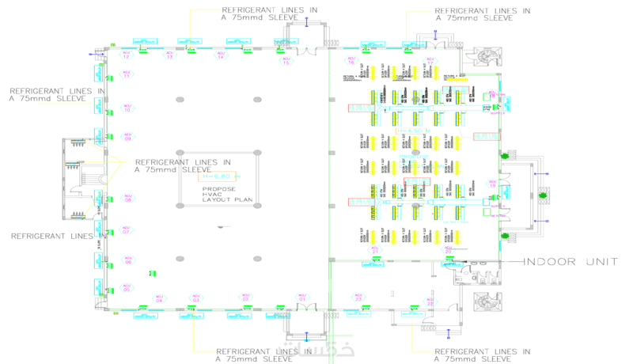Click the ACU 05 hexagon tag
This screenshot has width=633, height=364.
[x=127, y=288]
